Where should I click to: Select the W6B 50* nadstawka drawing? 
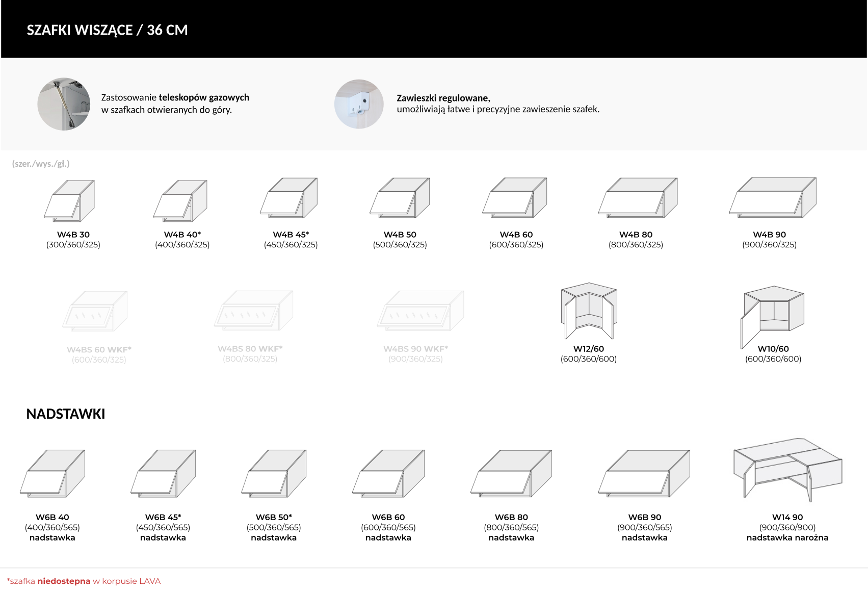point(274,473)
